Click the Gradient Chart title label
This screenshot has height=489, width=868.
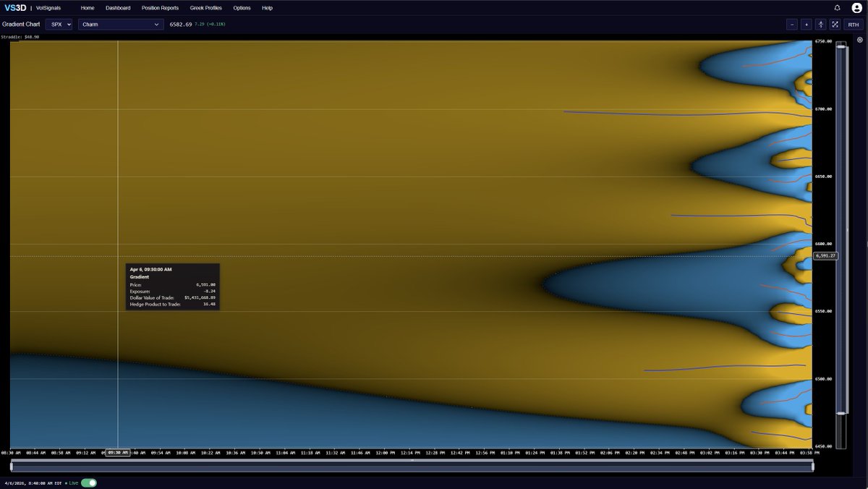pyautogui.click(x=21, y=24)
